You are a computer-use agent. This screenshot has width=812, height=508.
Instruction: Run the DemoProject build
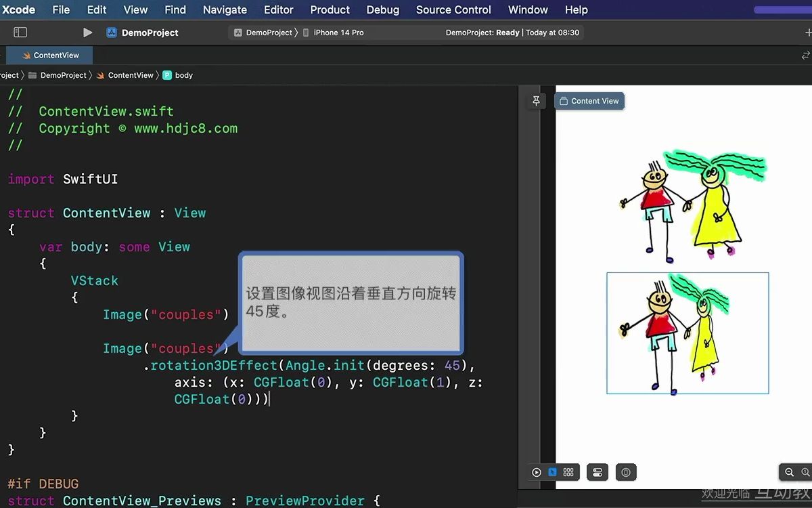coord(87,32)
